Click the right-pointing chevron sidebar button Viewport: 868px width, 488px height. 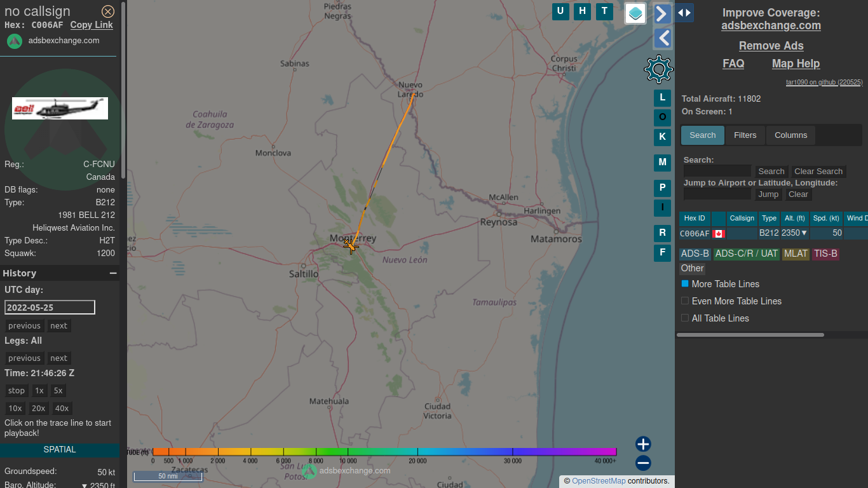coord(663,13)
